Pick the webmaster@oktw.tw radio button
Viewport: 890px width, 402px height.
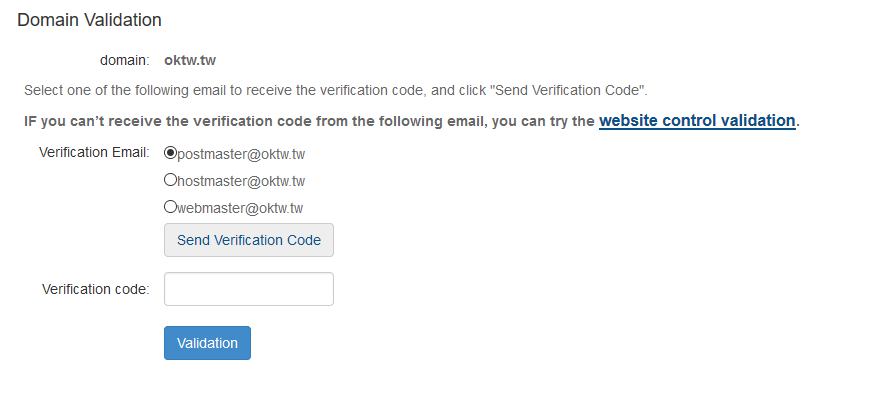(170, 208)
